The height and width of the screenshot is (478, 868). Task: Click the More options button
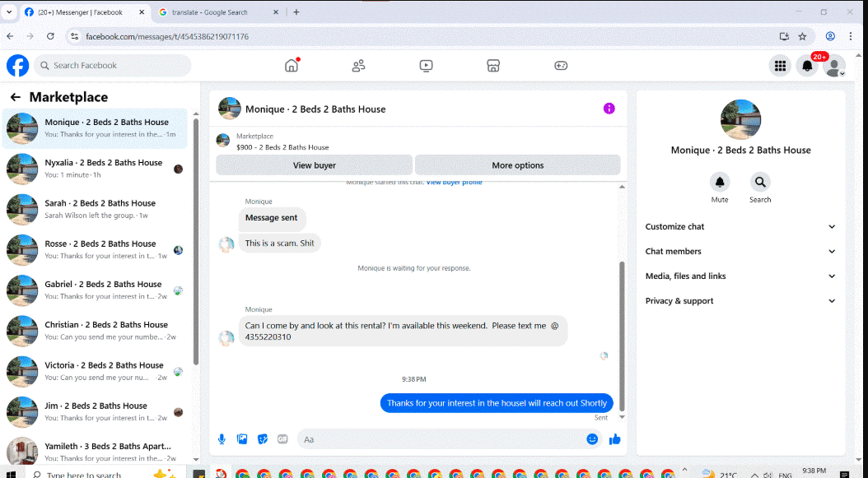[518, 165]
